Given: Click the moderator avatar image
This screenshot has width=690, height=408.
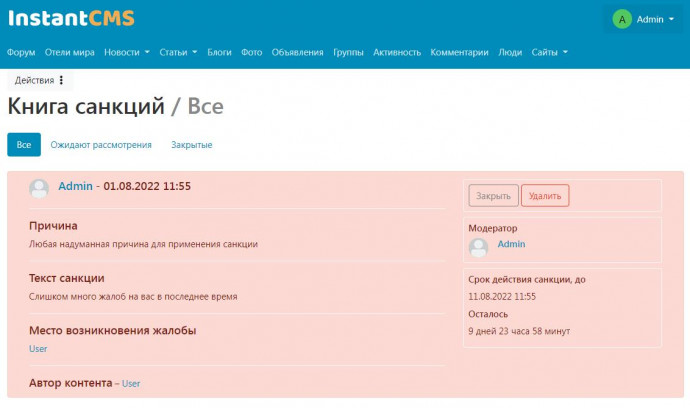Looking at the screenshot, I should tap(478, 248).
